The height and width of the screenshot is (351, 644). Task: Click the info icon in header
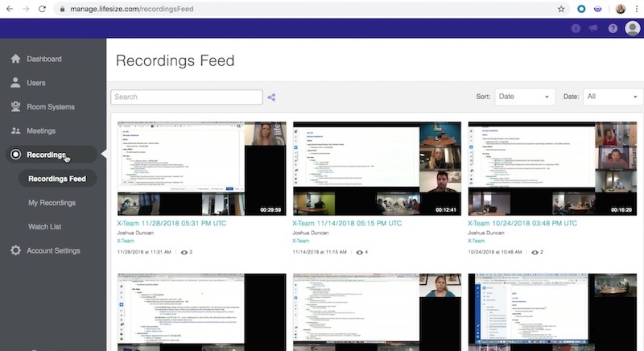click(576, 28)
